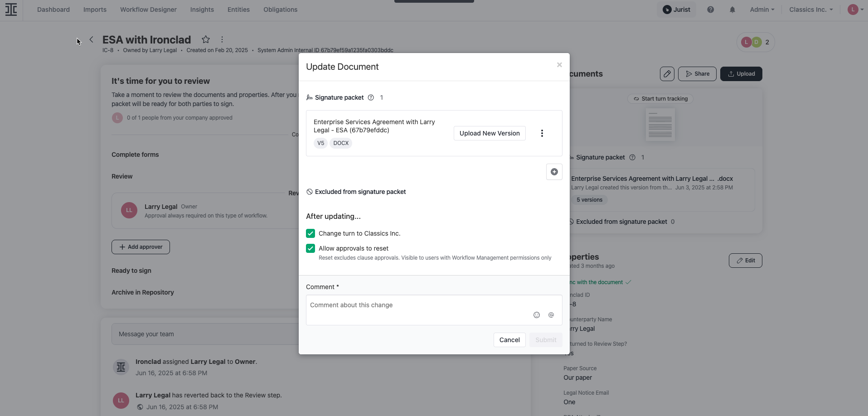The width and height of the screenshot is (868, 416).
Task: Click the Ironclad logo icon
Action: pyautogui.click(x=11, y=10)
